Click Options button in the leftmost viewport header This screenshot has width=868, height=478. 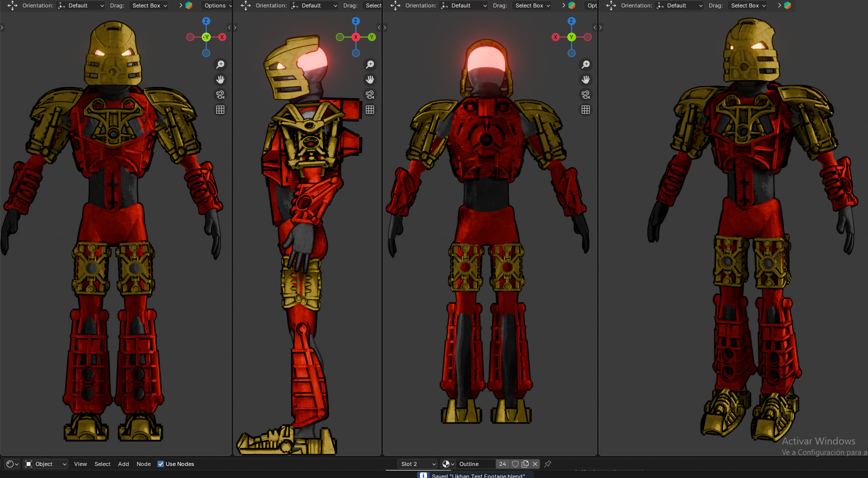pos(217,6)
